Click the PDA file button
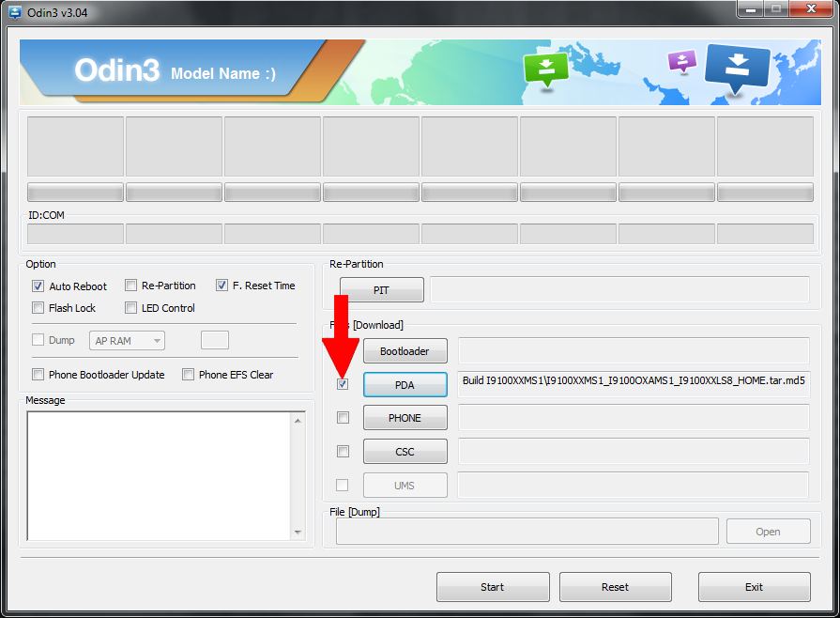840x618 pixels. click(405, 385)
